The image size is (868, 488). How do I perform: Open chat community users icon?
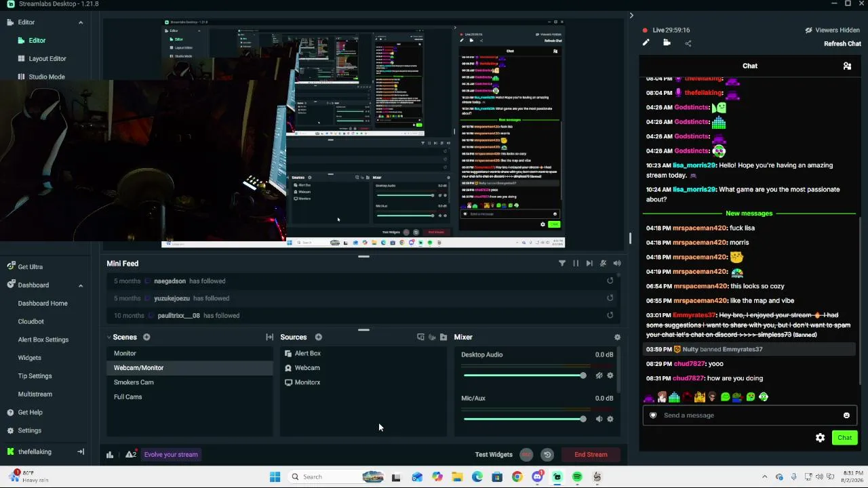point(847,66)
